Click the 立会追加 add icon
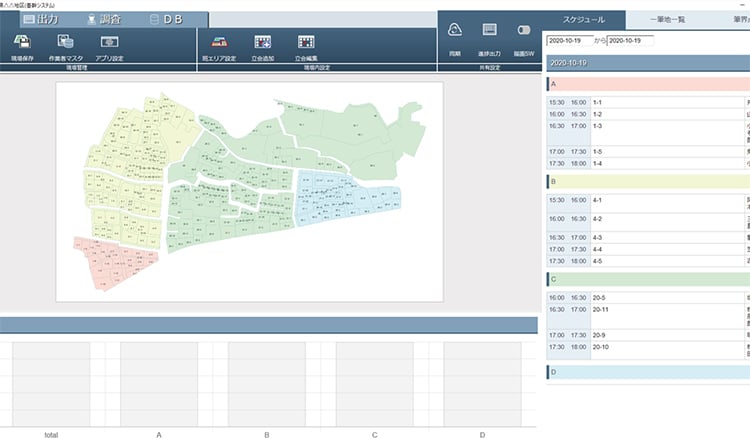The height and width of the screenshot is (439, 750). (263, 42)
